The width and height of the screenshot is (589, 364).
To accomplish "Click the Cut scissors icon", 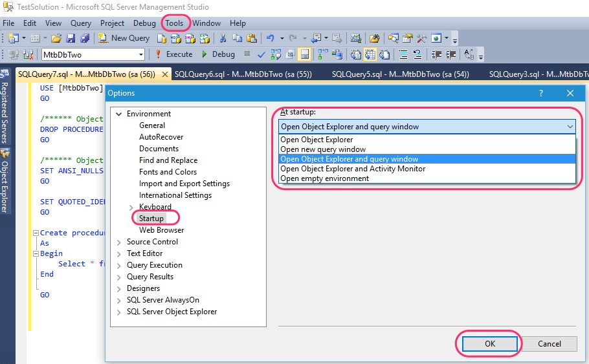I will [x=223, y=38].
